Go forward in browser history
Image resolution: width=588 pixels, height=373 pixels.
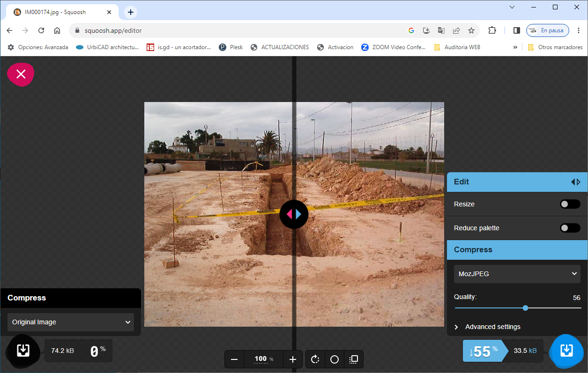pos(25,30)
